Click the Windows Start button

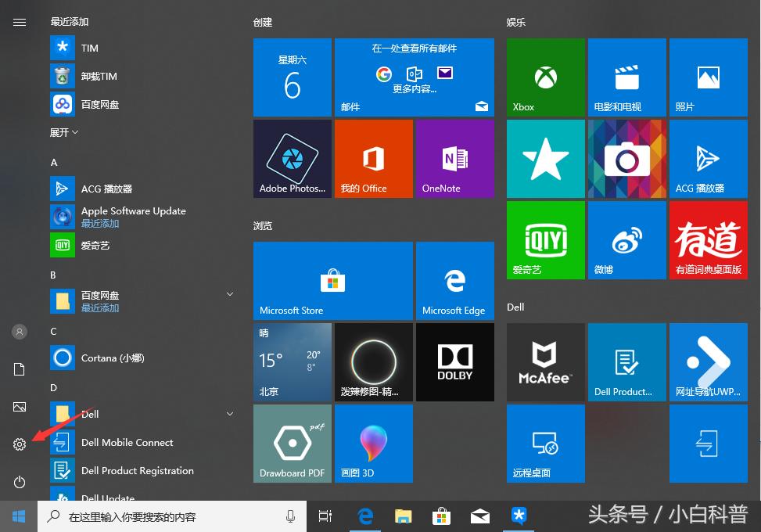tap(19, 516)
